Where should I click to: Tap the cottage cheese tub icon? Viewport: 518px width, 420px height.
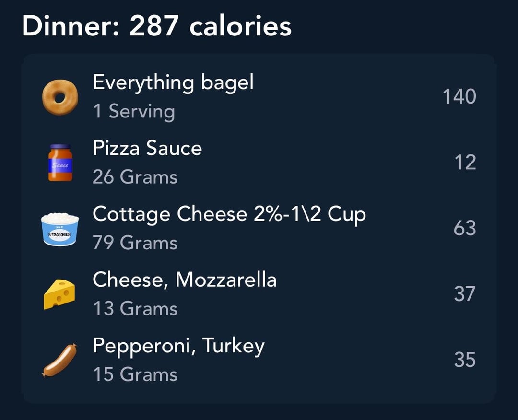tap(60, 229)
